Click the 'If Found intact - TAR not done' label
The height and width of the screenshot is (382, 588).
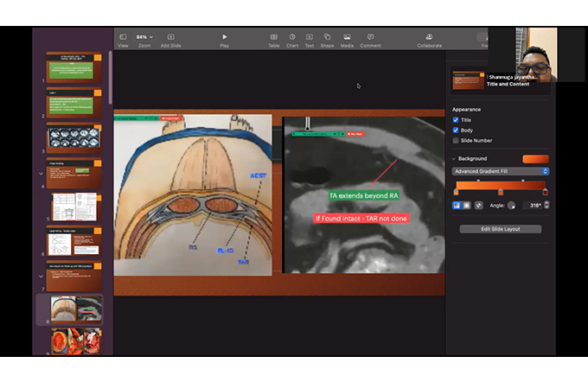pos(361,219)
